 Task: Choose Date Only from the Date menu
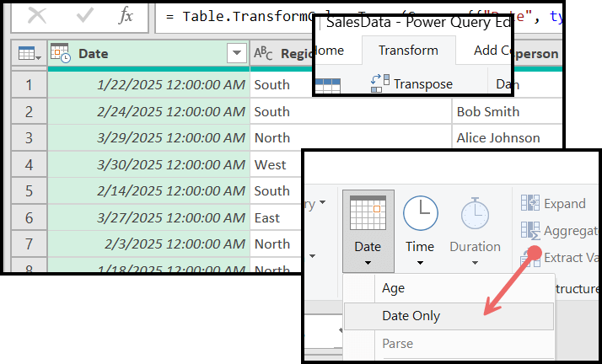(411, 316)
